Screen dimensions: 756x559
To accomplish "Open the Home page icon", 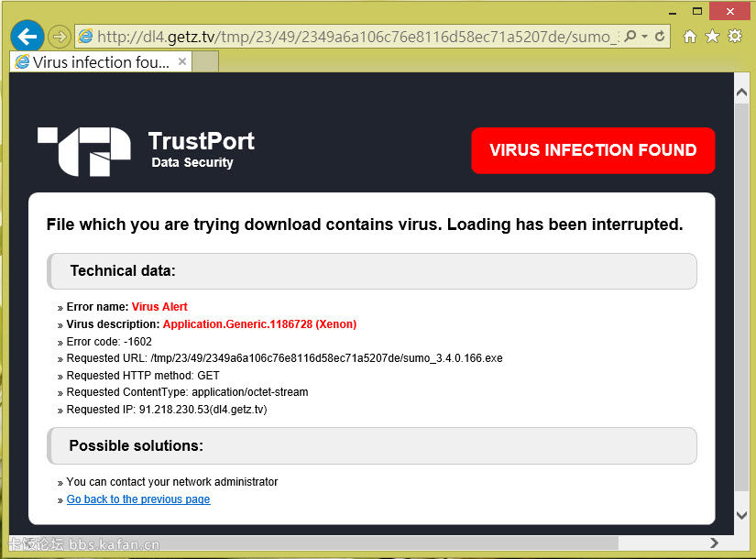I will pyautogui.click(x=690, y=37).
